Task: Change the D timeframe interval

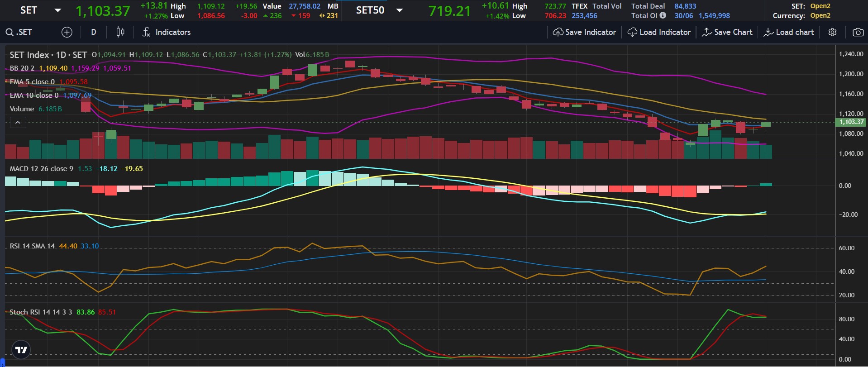Action: pyautogui.click(x=94, y=32)
